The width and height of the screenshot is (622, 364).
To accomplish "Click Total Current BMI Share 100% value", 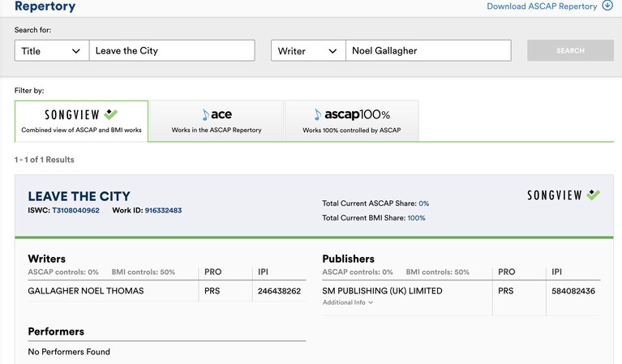I will (x=416, y=218).
